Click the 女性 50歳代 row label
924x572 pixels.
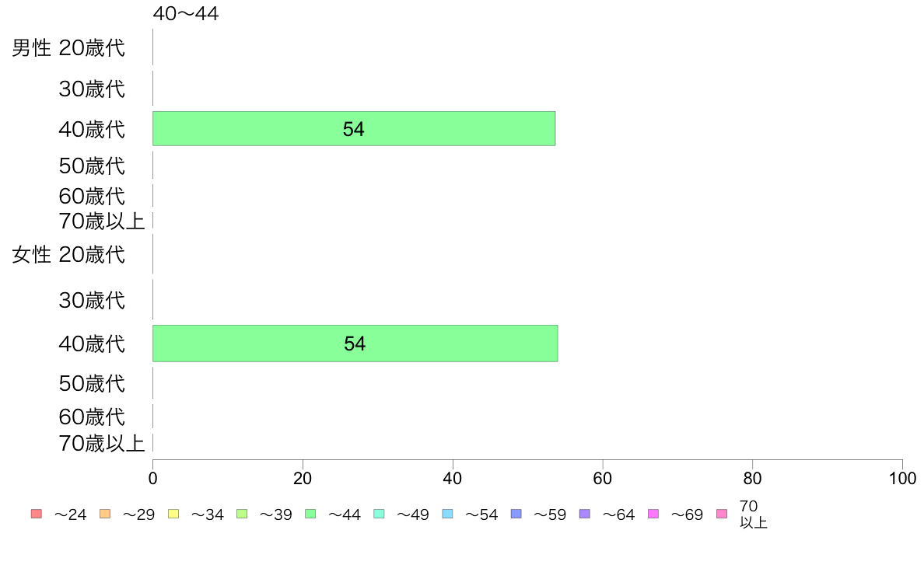pyautogui.click(x=92, y=383)
